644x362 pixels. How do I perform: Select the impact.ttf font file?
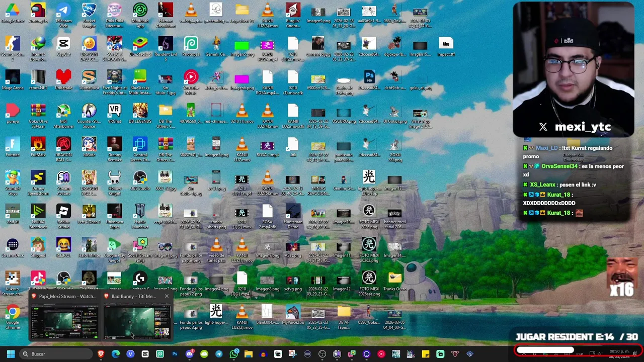tap(446, 47)
